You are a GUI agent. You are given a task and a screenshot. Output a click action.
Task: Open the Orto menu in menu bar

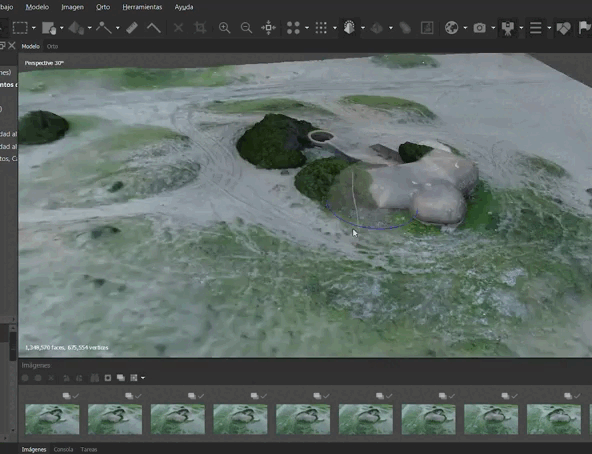pyautogui.click(x=103, y=7)
